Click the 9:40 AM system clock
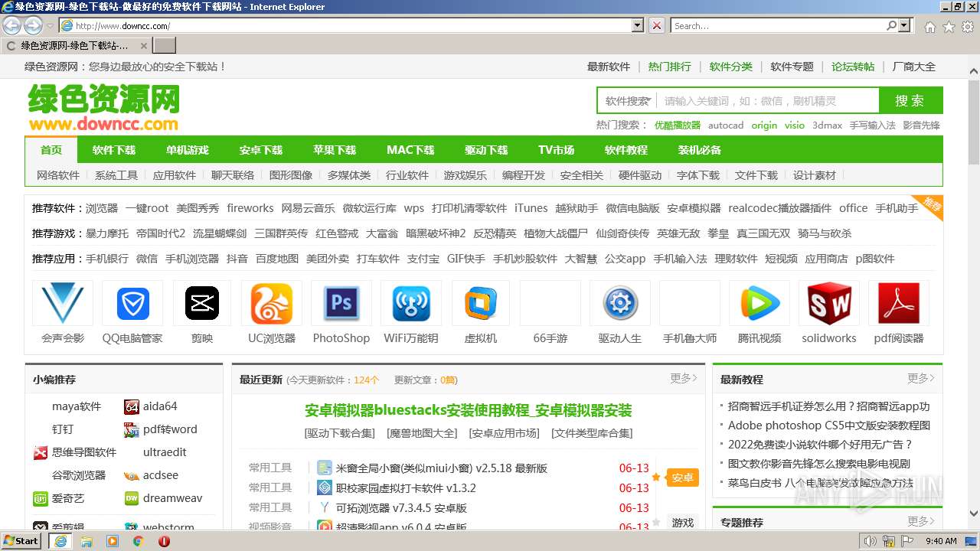 click(941, 541)
